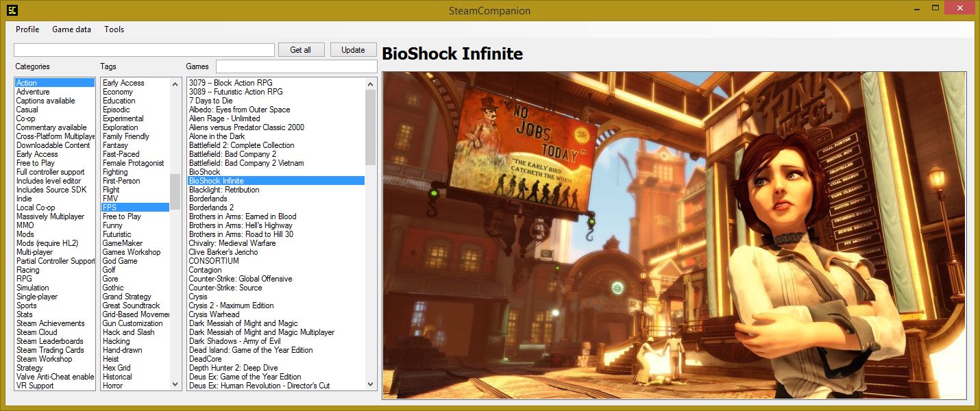Focus the Games filter input field
The height and width of the screenshot is (411, 980).
[297, 66]
